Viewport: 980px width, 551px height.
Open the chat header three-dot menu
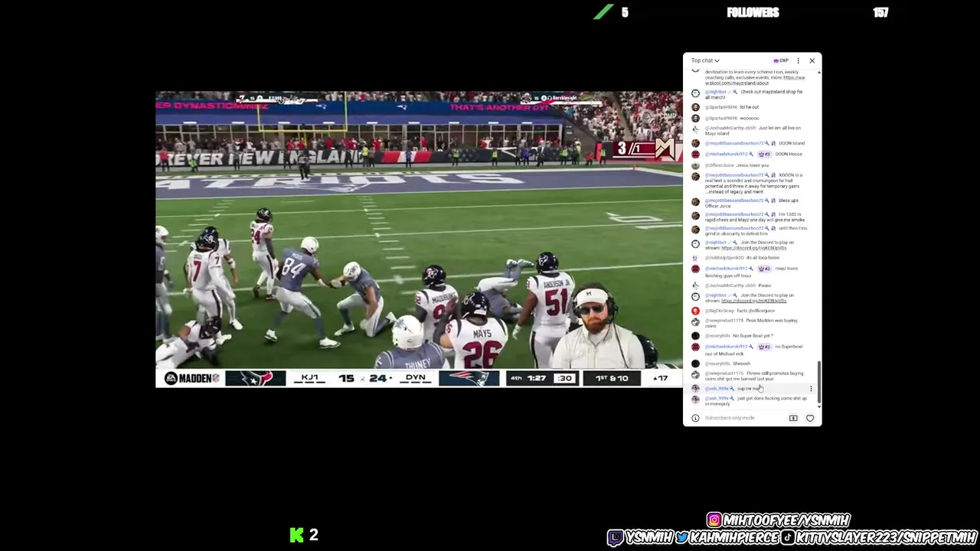point(798,60)
